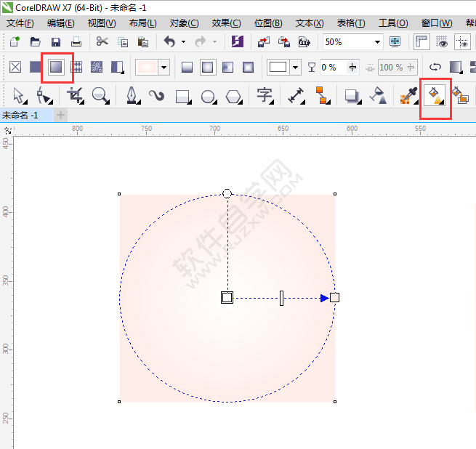Expand two-color pattern fill flyout
Viewport: 476px width, 449px height.
tap(117, 68)
